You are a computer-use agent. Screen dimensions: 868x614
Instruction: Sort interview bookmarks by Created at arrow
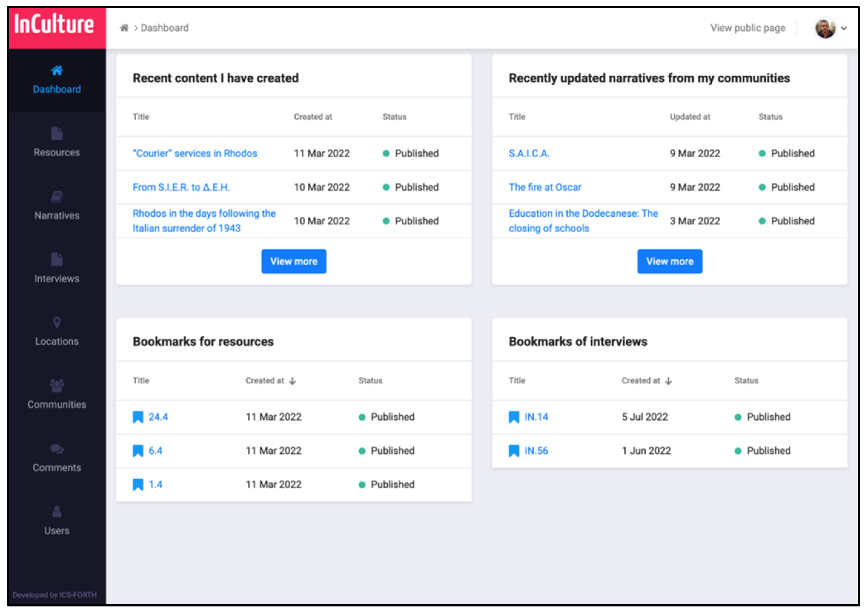coord(669,381)
